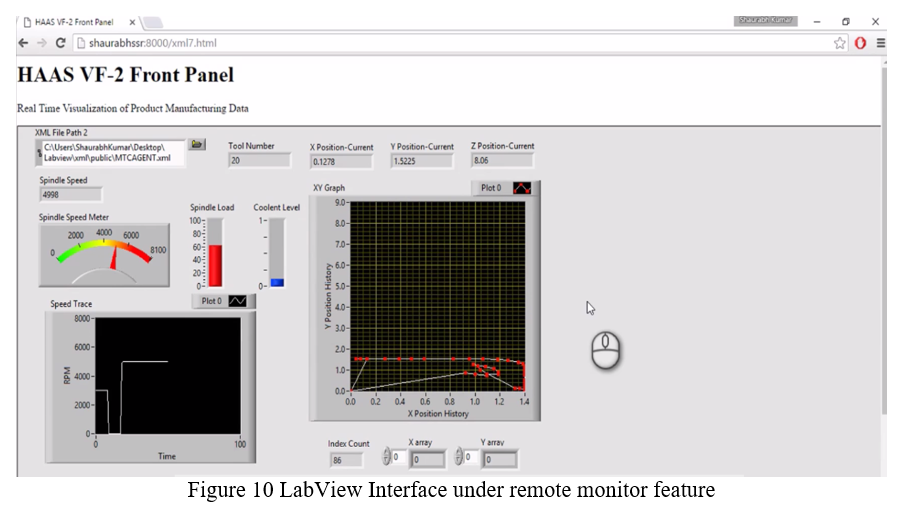The height and width of the screenshot is (511, 924).
Task: Click the 'Coolent Level' label
Action: click(x=277, y=207)
